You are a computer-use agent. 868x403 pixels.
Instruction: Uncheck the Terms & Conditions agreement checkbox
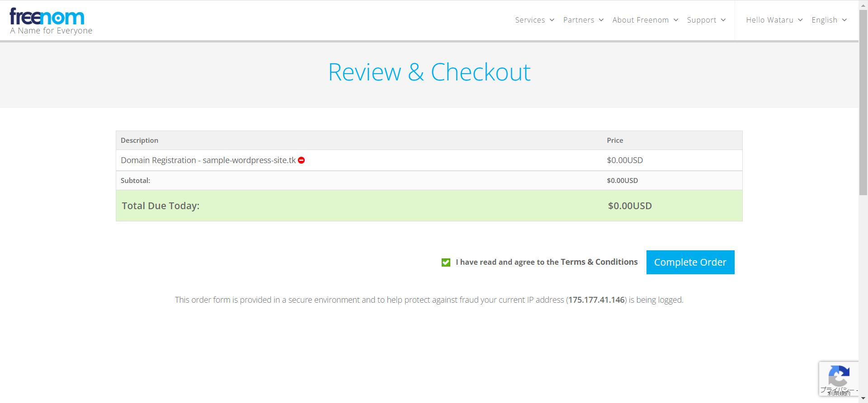(446, 262)
